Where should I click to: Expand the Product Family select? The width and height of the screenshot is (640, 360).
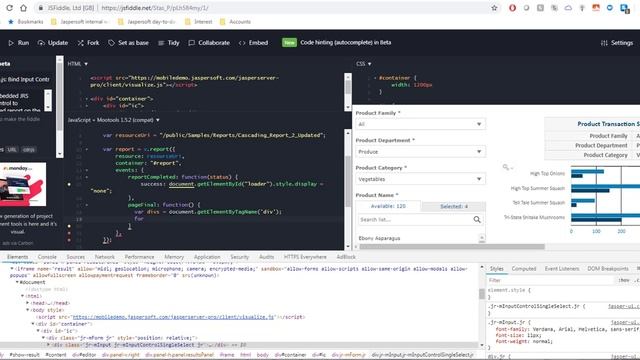click(420, 124)
